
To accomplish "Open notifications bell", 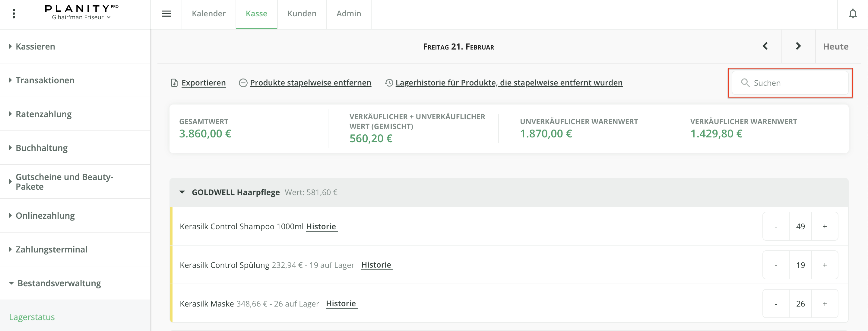I will click(853, 14).
